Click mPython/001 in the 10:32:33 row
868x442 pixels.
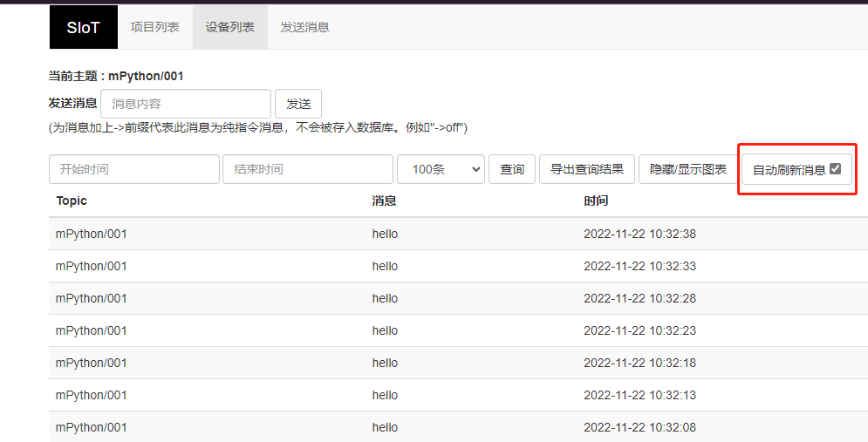pyautogui.click(x=92, y=266)
